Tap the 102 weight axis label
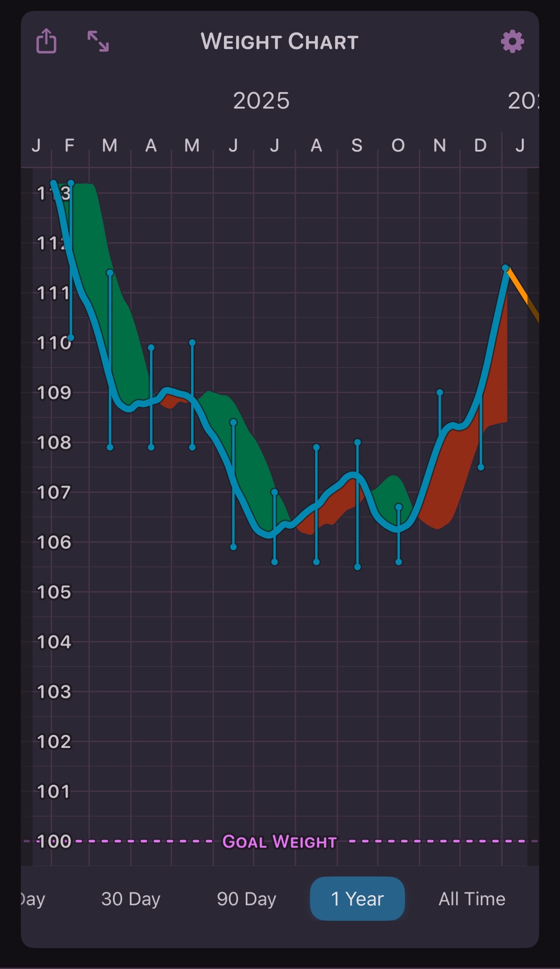Viewport: 560px width, 969px height. (54, 741)
